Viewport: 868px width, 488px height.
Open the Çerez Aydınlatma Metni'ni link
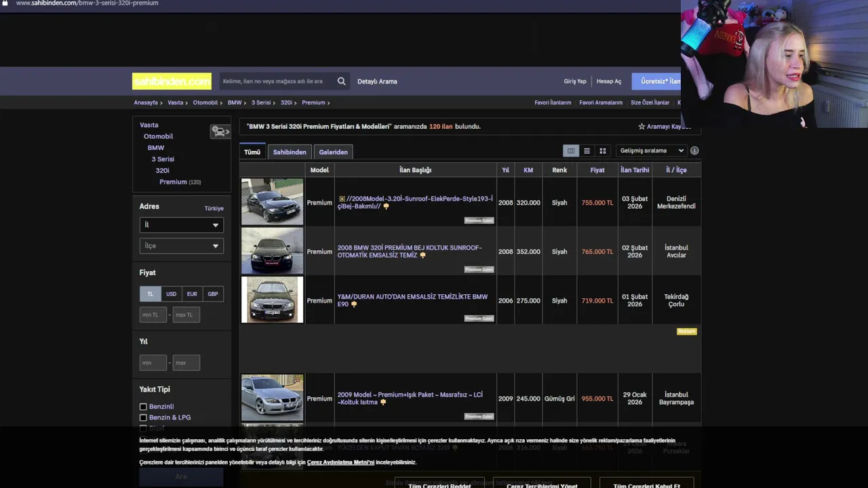(340, 462)
